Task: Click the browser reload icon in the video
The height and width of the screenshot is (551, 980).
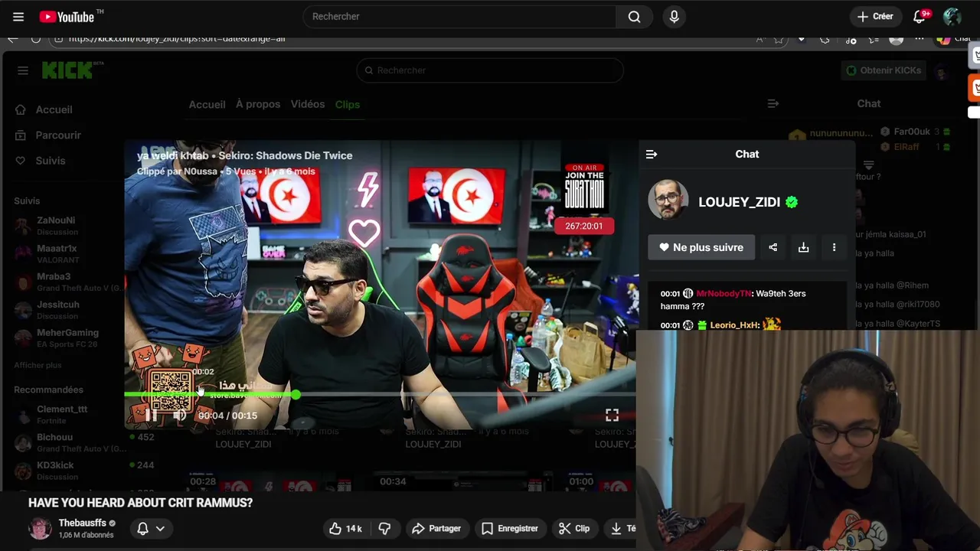Action: tap(36, 38)
